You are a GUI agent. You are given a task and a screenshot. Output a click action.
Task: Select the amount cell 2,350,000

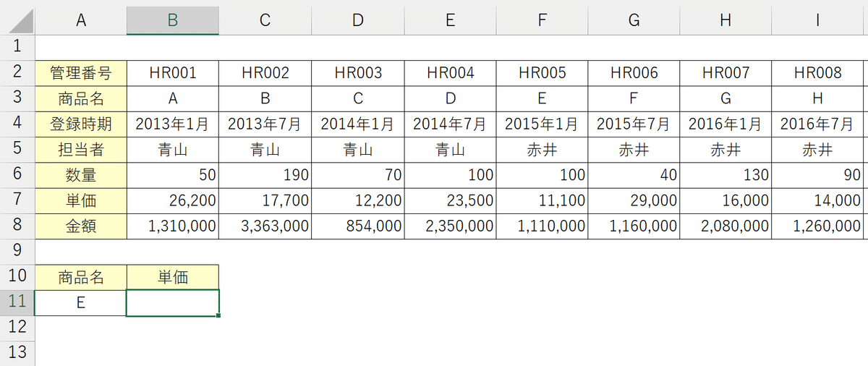(449, 226)
